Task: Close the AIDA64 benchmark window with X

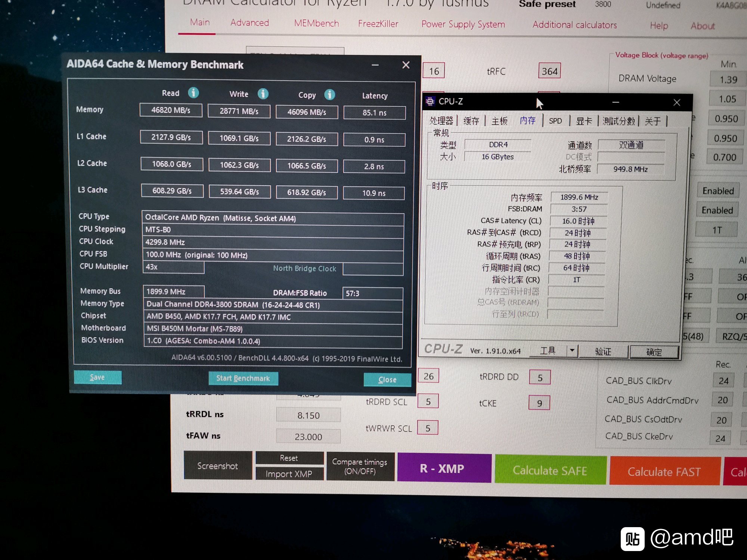Action: click(x=406, y=65)
